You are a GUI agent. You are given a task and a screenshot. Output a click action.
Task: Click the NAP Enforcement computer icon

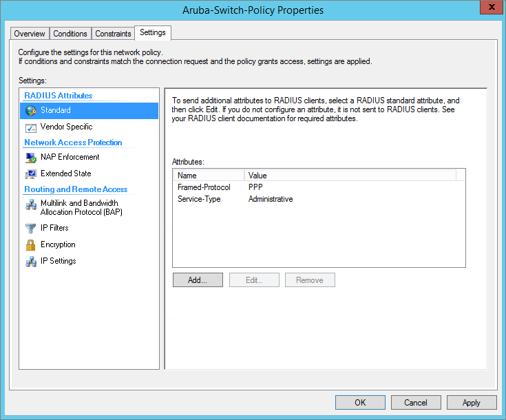[x=31, y=158]
